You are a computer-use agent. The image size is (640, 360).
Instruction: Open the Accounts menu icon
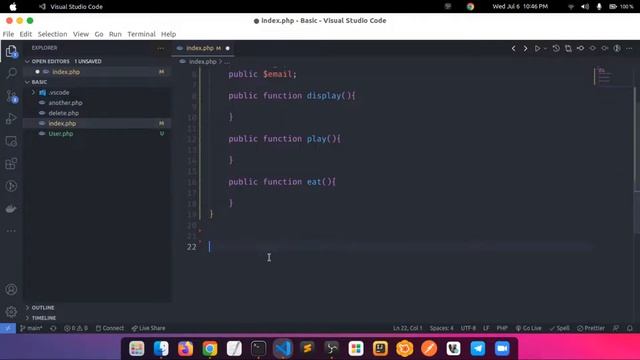pos(11,289)
